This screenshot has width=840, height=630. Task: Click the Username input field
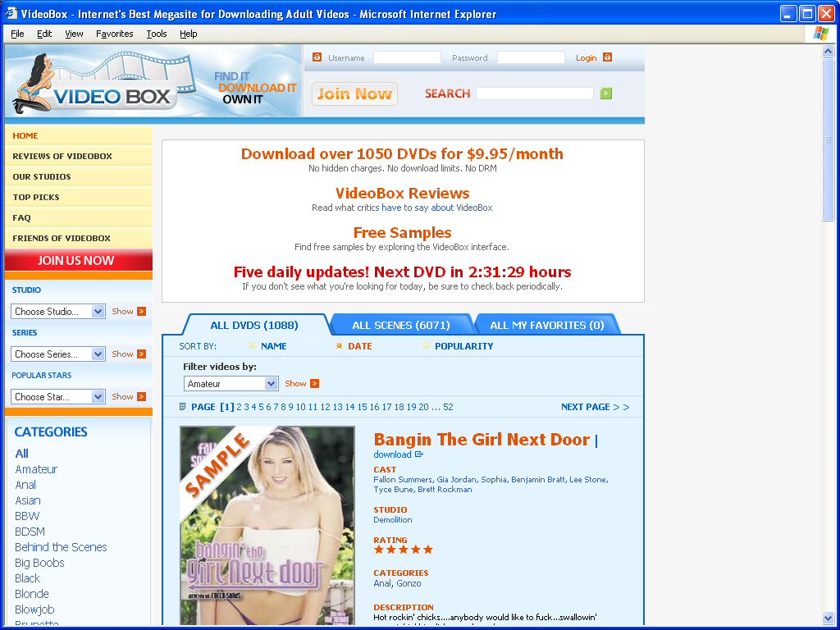coord(407,57)
